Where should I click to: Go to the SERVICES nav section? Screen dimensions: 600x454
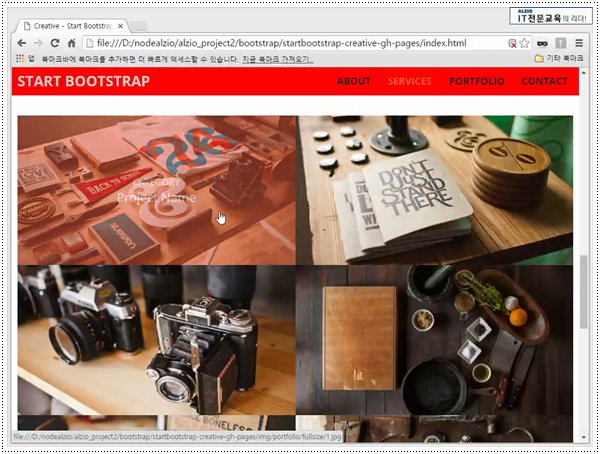(409, 81)
